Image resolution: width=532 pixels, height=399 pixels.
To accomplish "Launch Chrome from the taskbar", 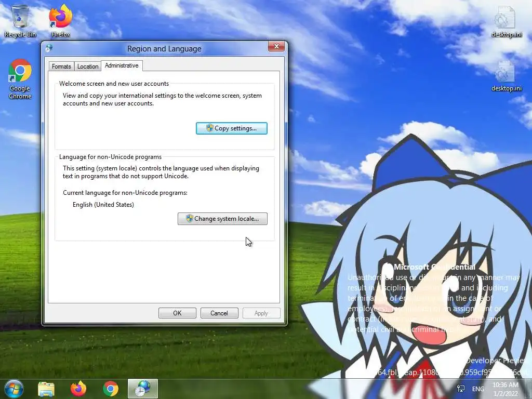I will 111,389.
